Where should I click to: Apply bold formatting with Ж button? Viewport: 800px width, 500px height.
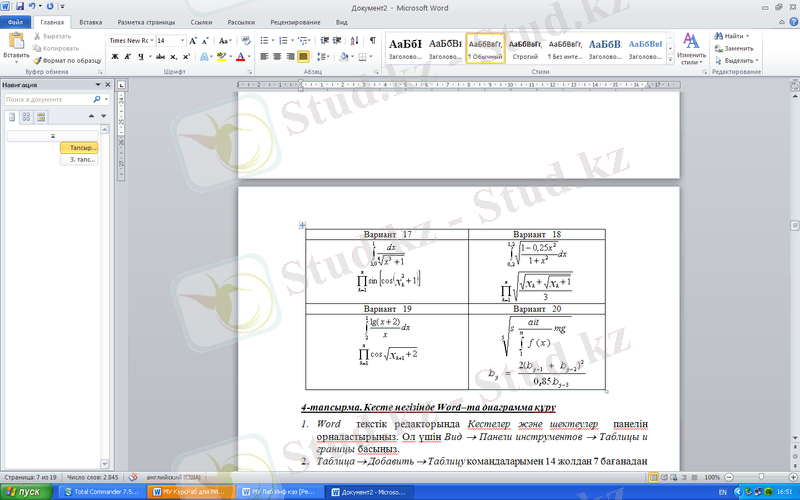[x=115, y=57]
